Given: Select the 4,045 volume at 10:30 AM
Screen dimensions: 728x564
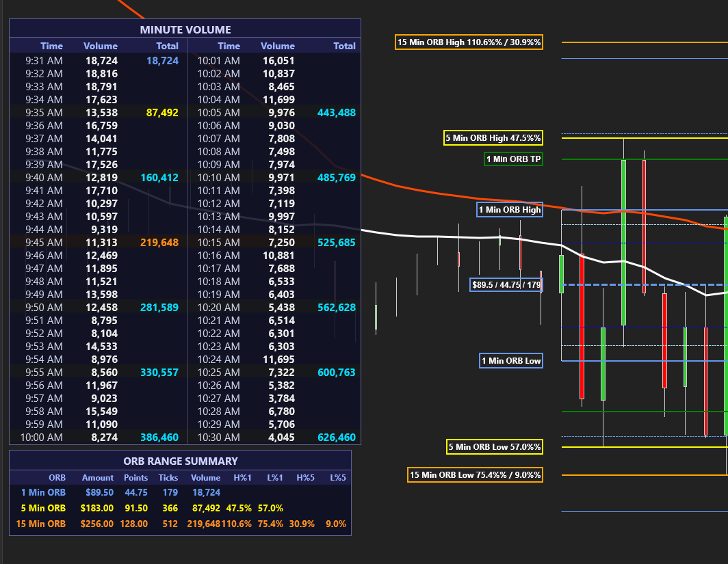Looking at the screenshot, I should pyautogui.click(x=281, y=438).
